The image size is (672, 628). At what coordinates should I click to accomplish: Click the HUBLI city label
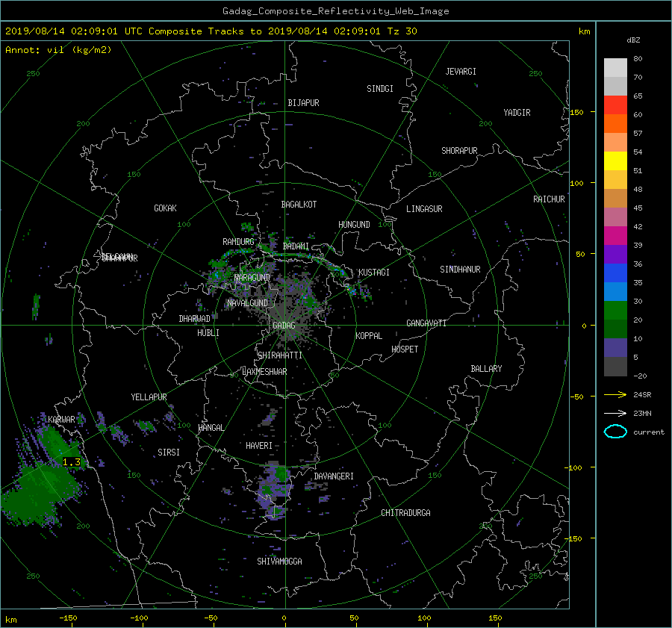tap(208, 333)
